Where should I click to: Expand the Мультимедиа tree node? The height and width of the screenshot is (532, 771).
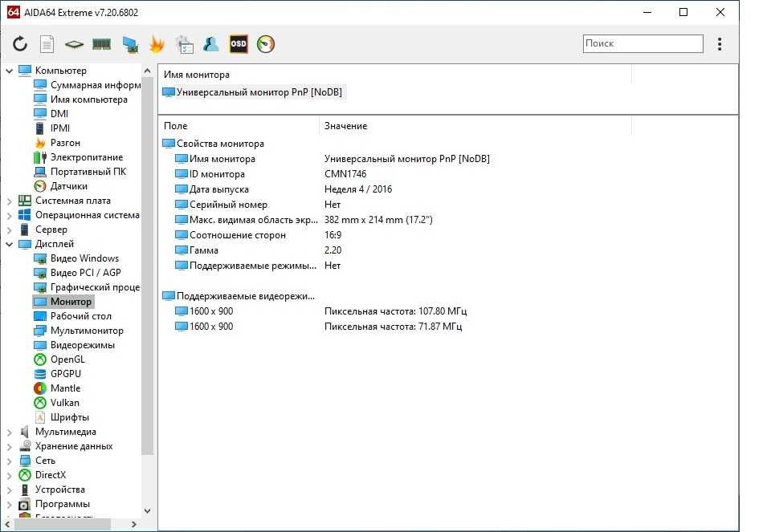click(x=10, y=433)
